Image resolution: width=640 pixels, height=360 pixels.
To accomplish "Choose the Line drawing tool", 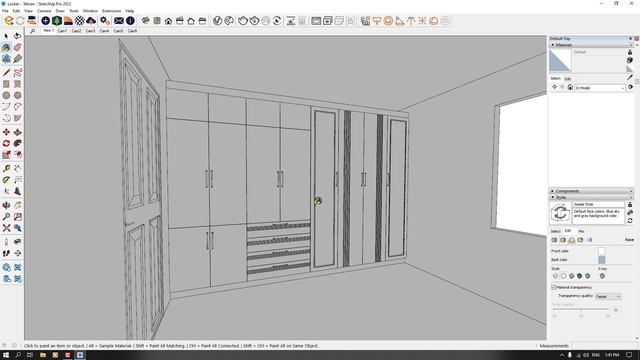I will pos(6,73).
